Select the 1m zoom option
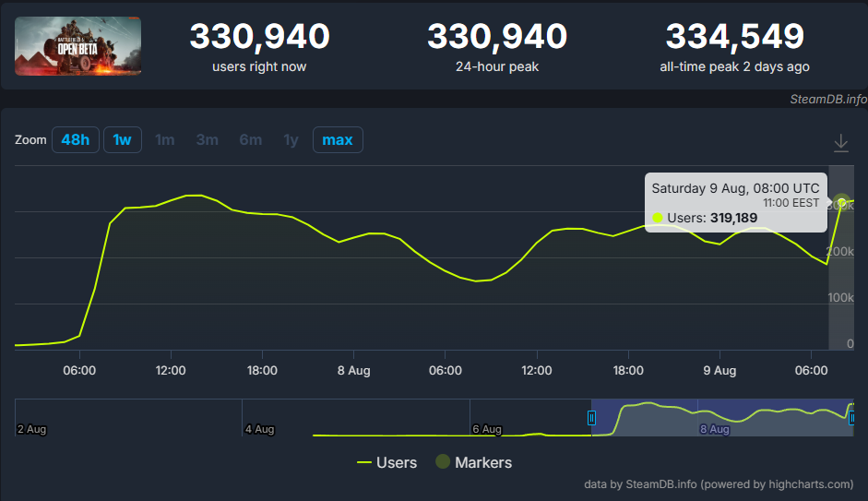The image size is (868, 501). pyautogui.click(x=165, y=139)
